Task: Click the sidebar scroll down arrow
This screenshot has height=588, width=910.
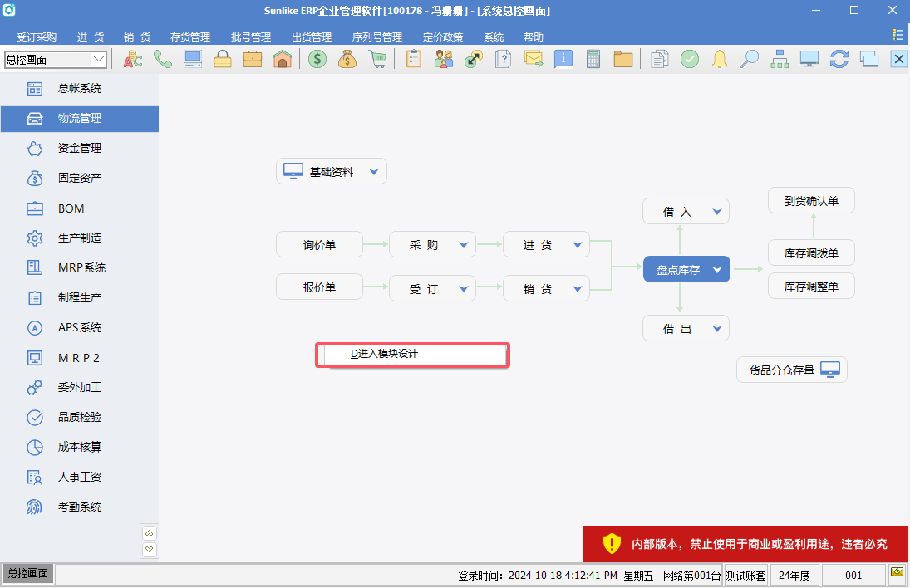Action: [150, 549]
